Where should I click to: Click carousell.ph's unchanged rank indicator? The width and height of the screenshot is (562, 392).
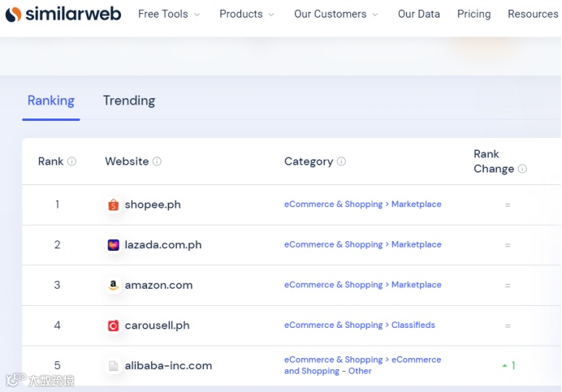coord(508,325)
